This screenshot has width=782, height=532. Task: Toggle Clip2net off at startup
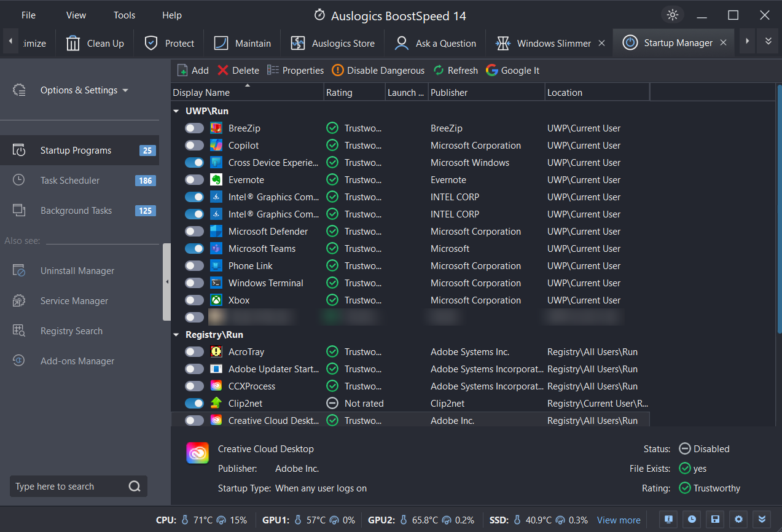(194, 403)
